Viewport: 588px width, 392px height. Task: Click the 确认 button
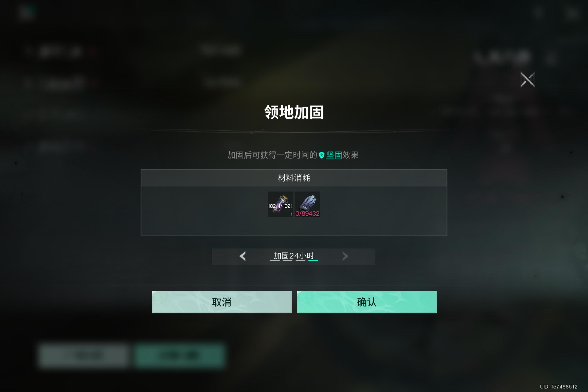pos(367,302)
